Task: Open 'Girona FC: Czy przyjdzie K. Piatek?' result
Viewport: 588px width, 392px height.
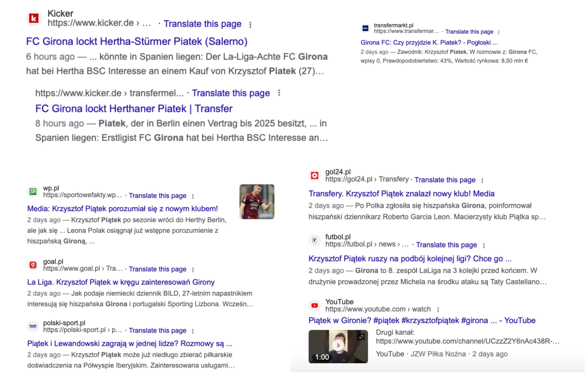Action: pyautogui.click(x=429, y=43)
